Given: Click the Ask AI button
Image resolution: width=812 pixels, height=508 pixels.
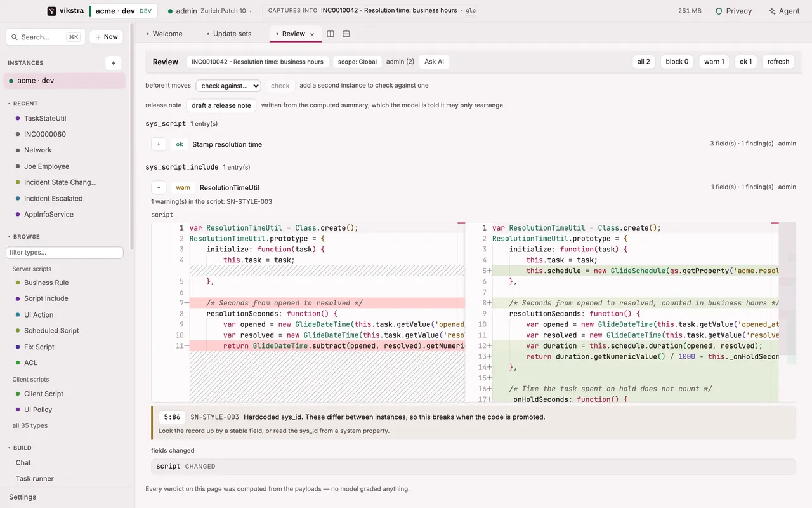Looking at the screenshot, I should tap(435, 62).
